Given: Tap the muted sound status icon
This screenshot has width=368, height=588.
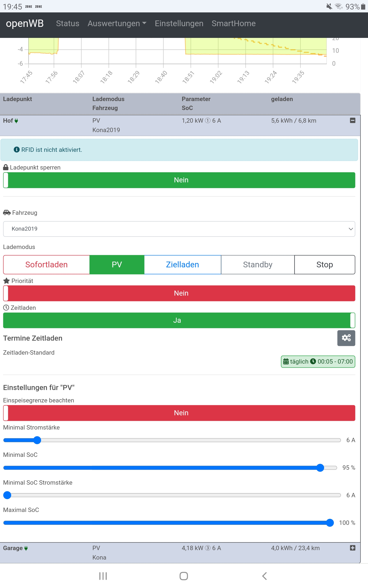Looking at the screenshot, I should pos(329,6).
